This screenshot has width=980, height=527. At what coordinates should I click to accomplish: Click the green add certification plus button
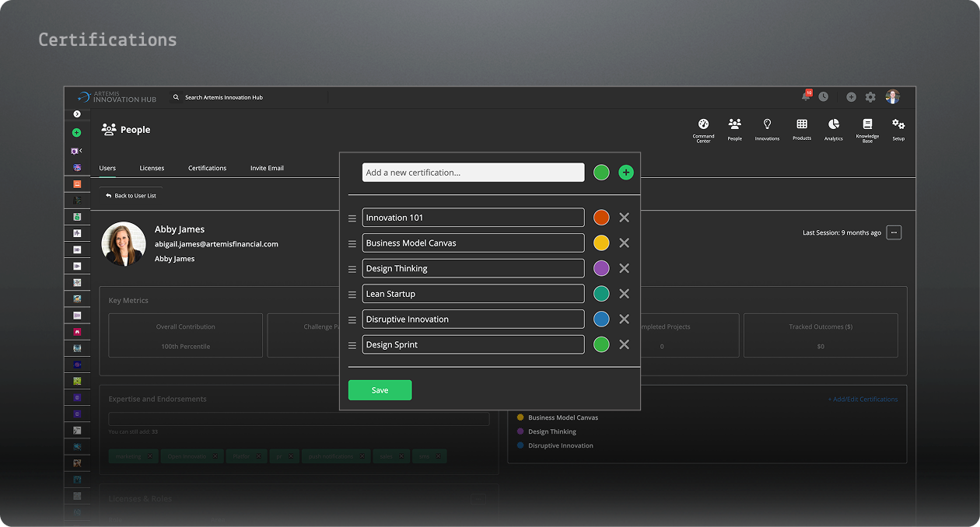pos(626,173)
